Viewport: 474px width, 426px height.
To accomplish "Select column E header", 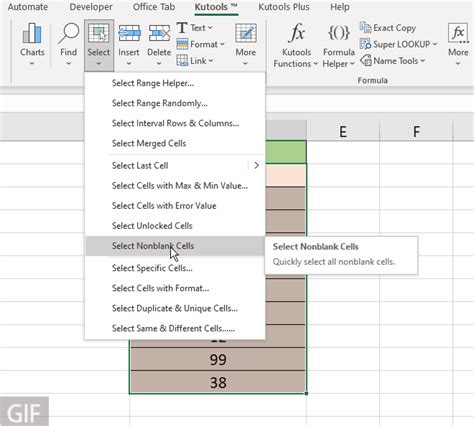I will tap(343, 131).
